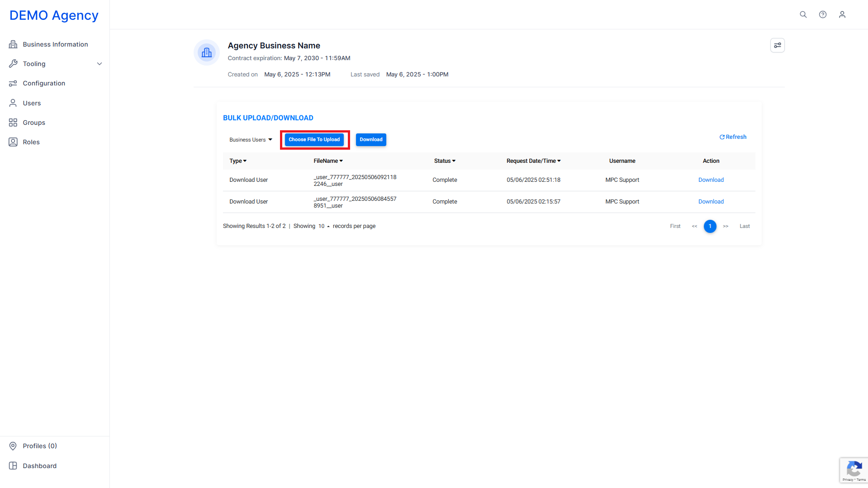Click Complete status in the 02:15:57 row
Image resolution: width=868 pixels, height=488 pixels.
click(445, 202)
